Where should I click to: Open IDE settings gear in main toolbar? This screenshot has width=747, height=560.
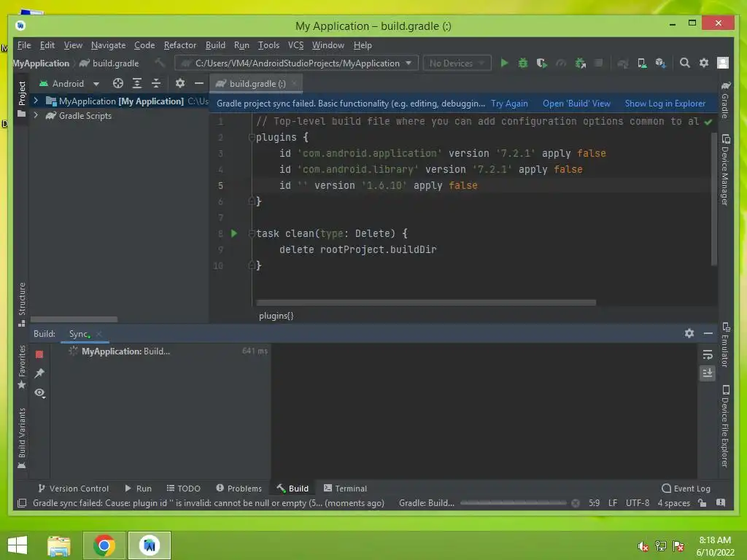click(x=704, y=63)
